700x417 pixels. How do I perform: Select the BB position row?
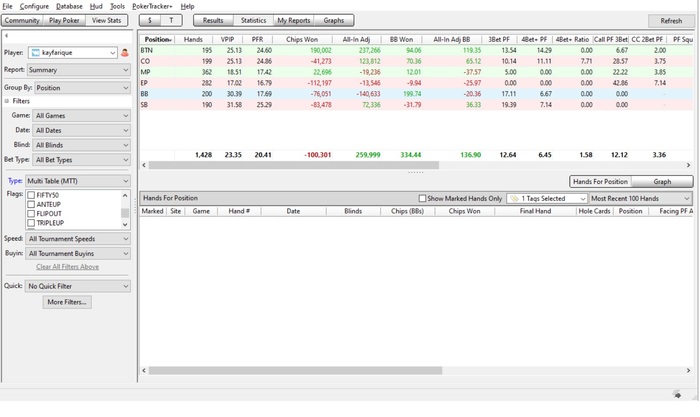point(417,94)
